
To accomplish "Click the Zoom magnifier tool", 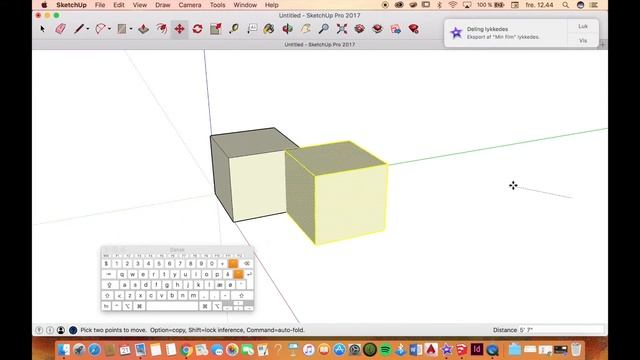I will tap(324, 29).
